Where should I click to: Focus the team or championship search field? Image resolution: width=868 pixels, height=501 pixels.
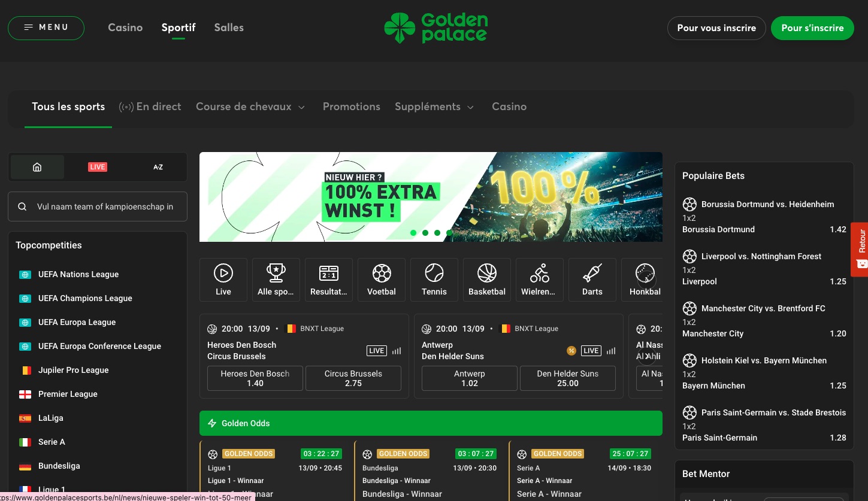98,207
